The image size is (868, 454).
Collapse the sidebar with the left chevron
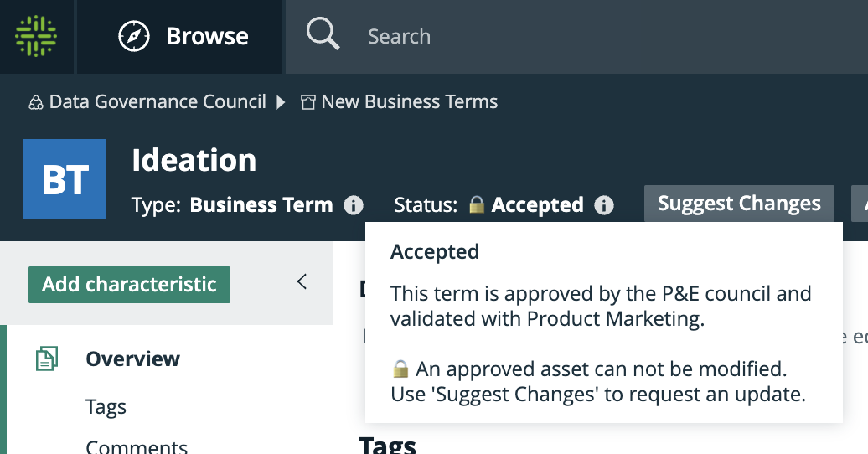[302, 281]
